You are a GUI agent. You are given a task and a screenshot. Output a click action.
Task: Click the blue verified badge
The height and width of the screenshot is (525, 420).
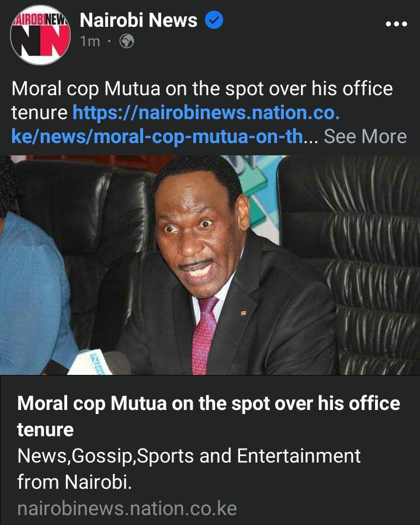pyautogui.click(x=214, y=20)
